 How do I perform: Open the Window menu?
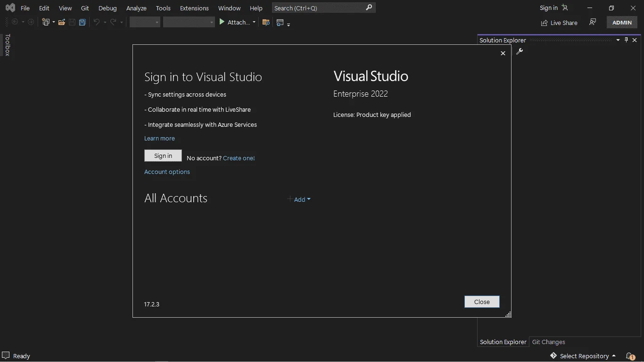click(229, 8)
